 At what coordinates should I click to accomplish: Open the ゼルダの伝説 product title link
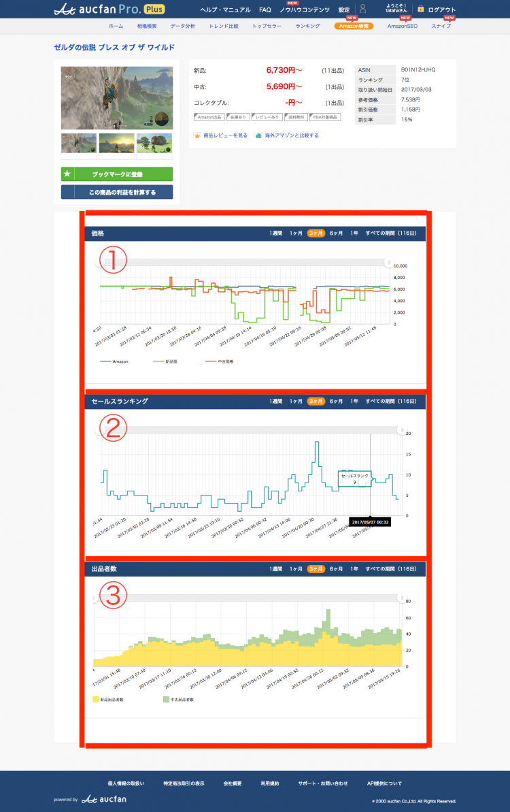click(x=114, y=48)
